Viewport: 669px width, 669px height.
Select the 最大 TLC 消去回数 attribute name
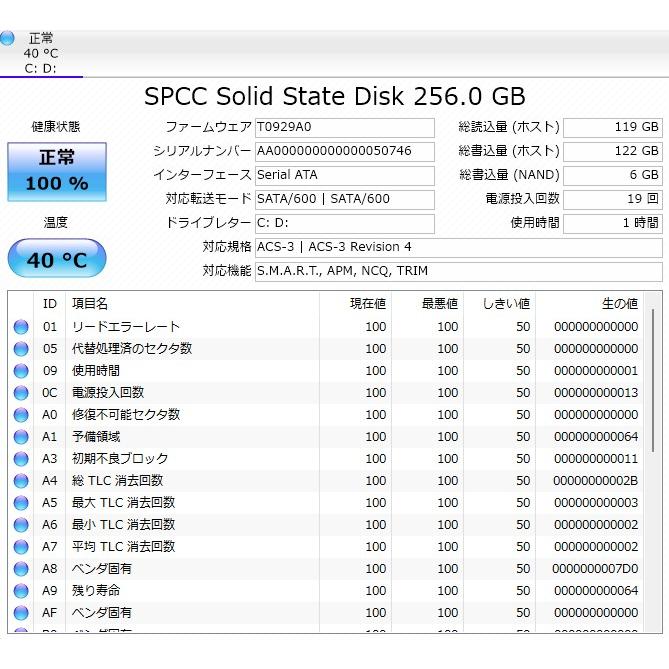click(x=123, y=503)
